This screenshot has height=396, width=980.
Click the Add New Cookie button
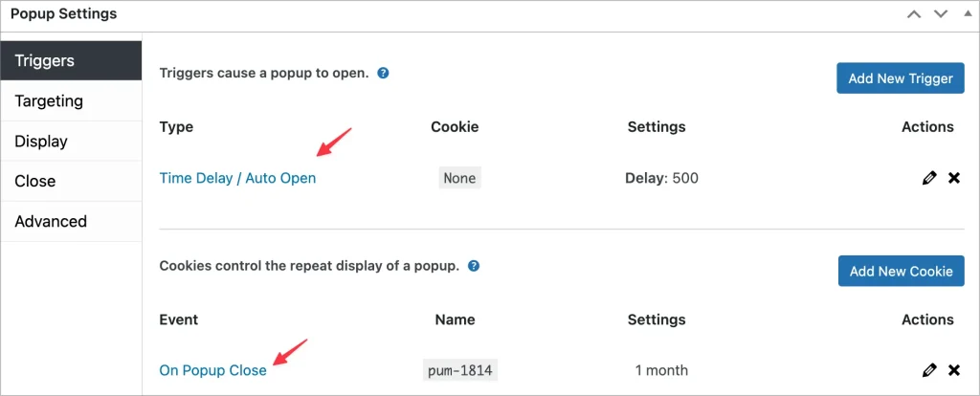coord(901,271)
